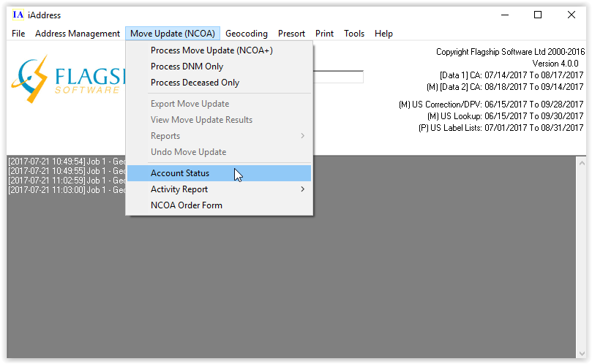
Task: Select Account Status menu entry
Action: (x=180, y=173)
